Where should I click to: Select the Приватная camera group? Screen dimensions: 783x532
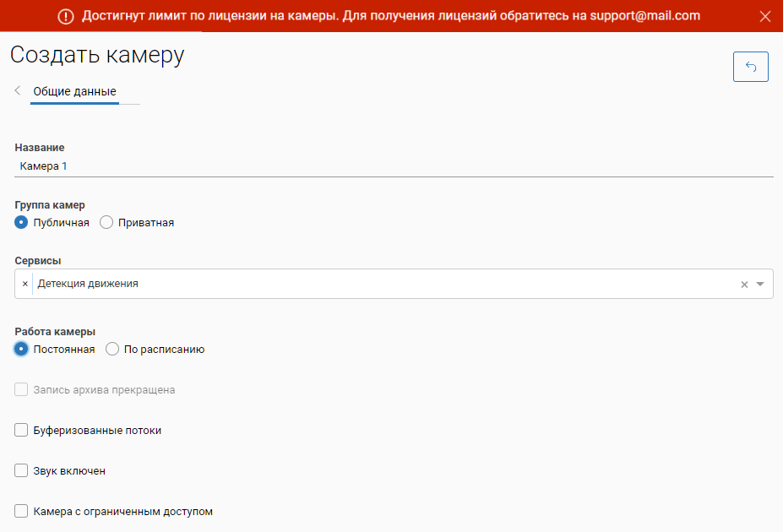tap(106, 223)
